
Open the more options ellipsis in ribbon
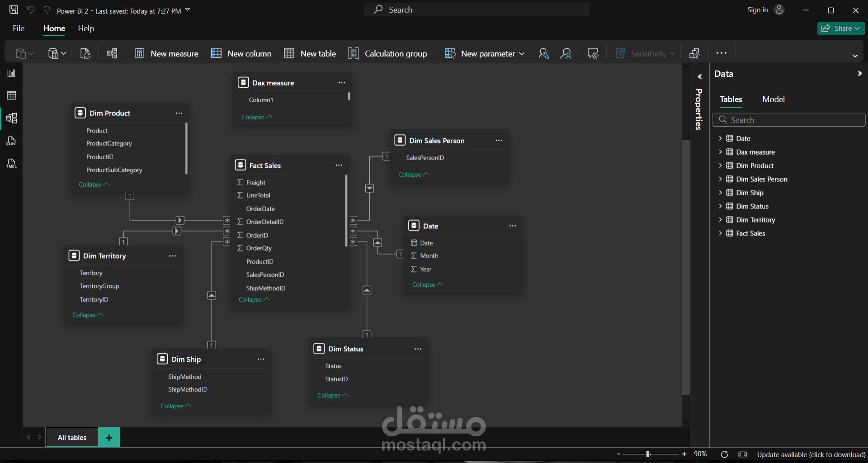[x=722, y=53]
